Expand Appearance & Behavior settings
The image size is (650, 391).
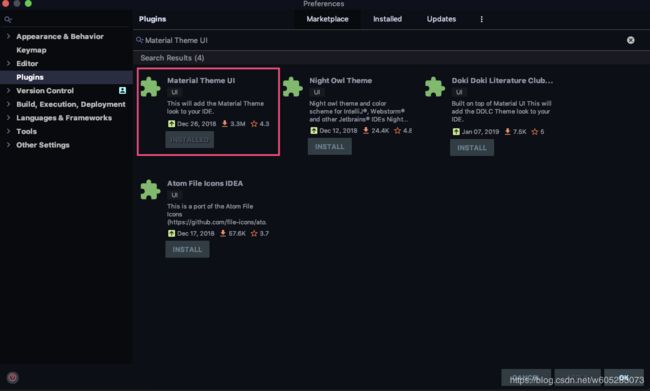(x=8, y=36)
